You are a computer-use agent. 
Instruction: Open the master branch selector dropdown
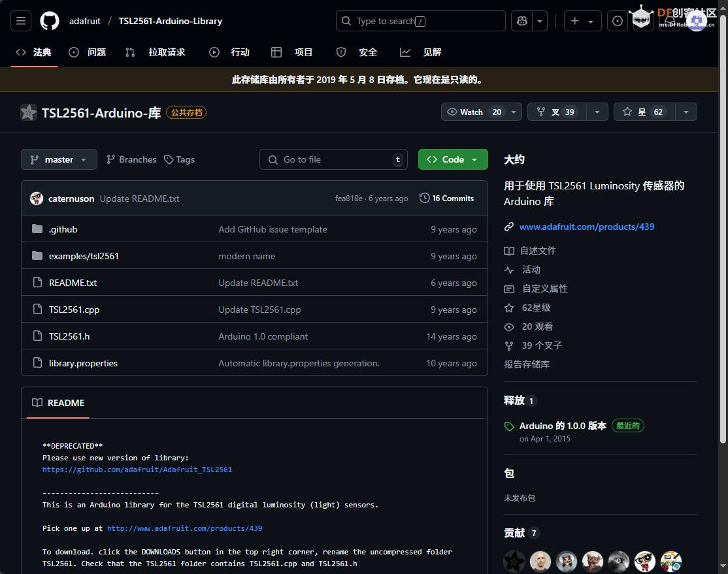point(59,159)
